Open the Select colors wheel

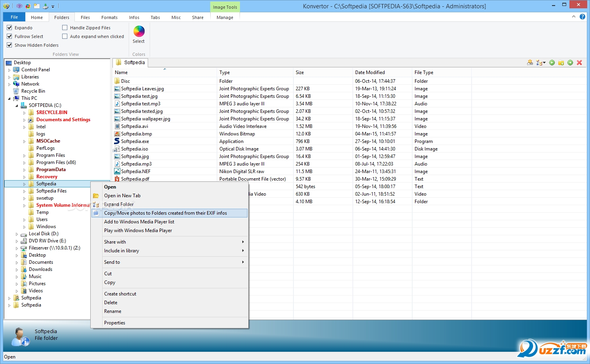point(139,32)
